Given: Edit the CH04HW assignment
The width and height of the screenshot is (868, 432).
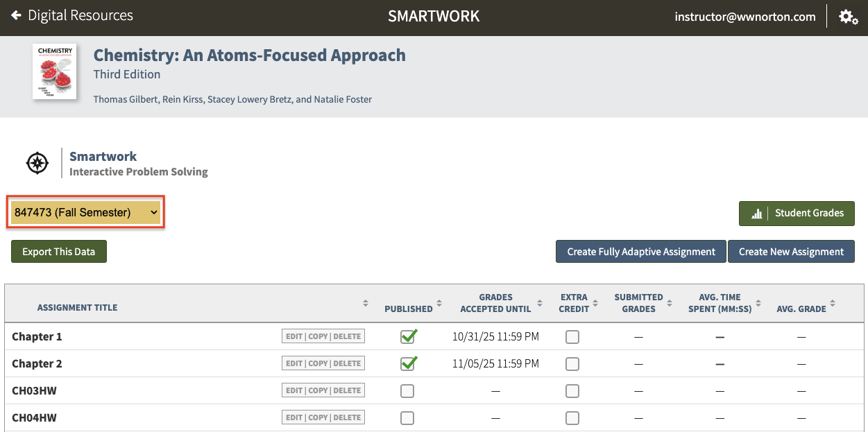Looking at the screenshot, I should [294, 417].
